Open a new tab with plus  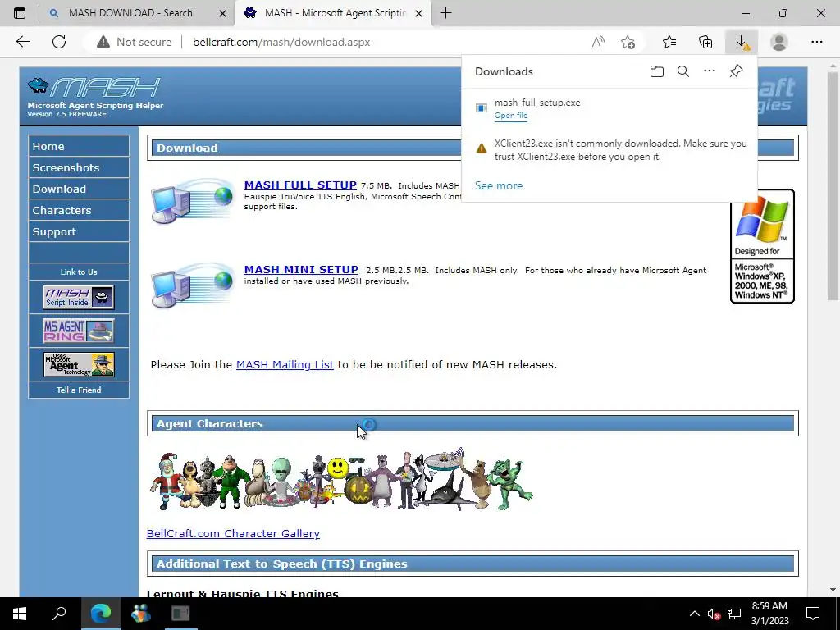(x=445, y=13)
